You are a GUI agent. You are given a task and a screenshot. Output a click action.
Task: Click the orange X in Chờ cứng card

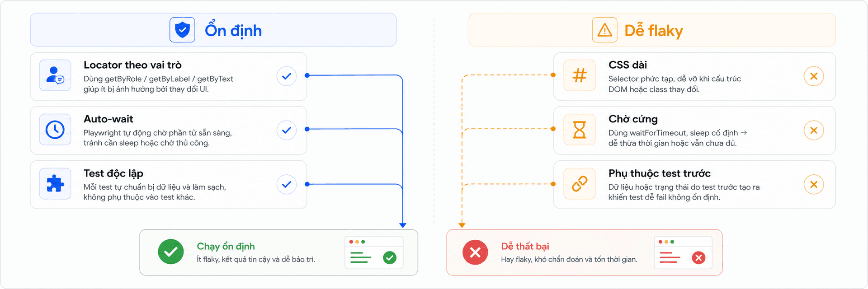point(814,131)
